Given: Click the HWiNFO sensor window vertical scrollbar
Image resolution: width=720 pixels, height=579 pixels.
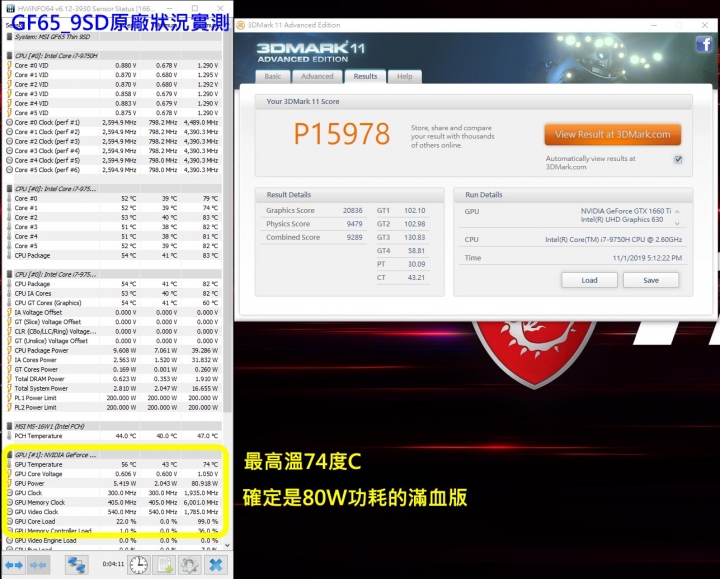Looking at the screenshot, I should click(x=227, y=220).
